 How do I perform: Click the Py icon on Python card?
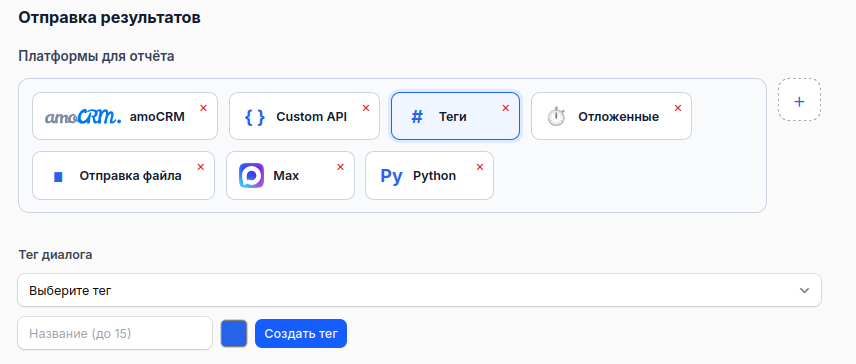coord(391,176)
